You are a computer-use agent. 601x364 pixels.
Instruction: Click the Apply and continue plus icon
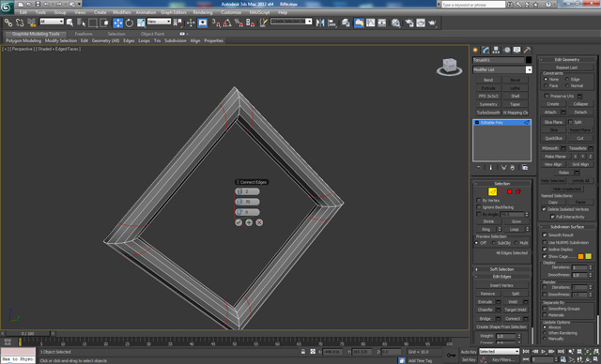(x=249, y=222)
